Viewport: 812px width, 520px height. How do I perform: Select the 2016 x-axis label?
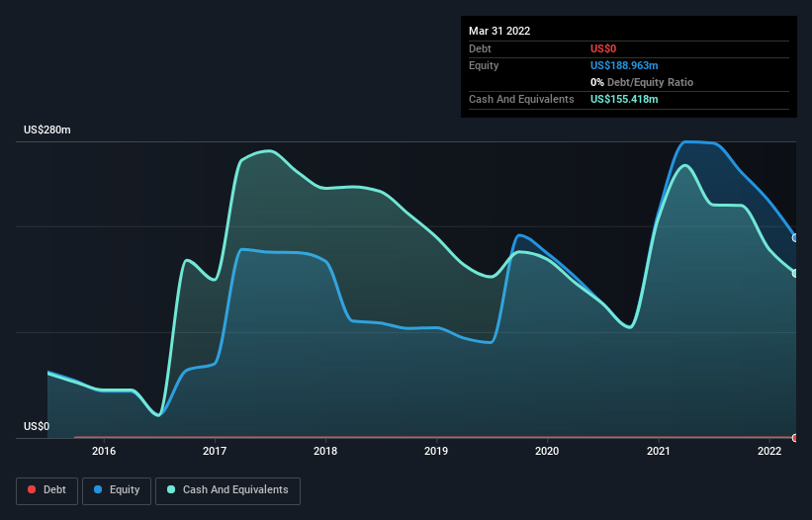pyautogui.click(x=104, y=451)
